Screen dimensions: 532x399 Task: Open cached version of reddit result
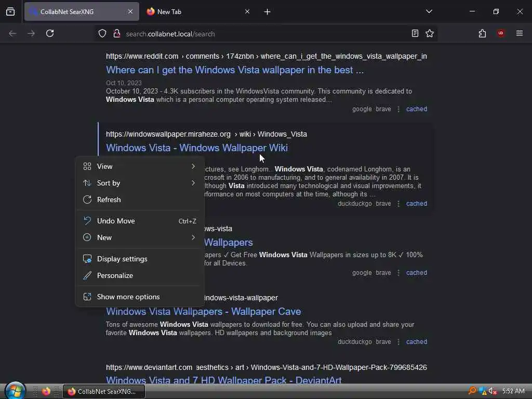[417, 109]
